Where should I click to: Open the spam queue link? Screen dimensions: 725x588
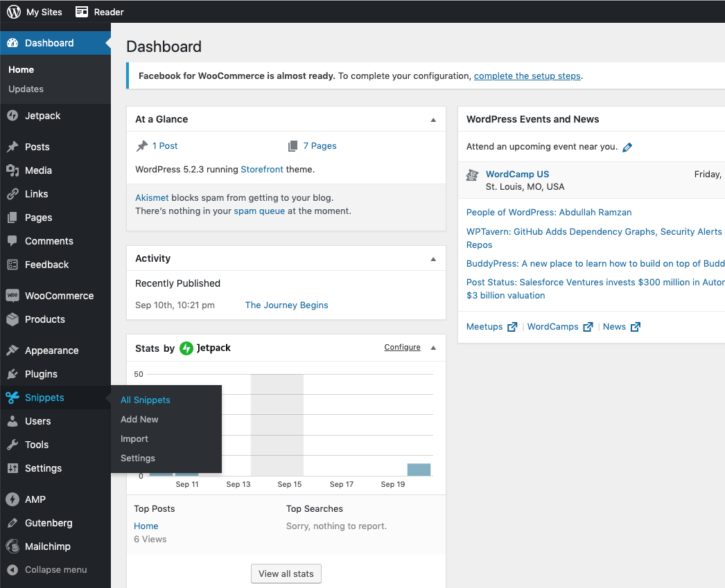pos(259,211)
